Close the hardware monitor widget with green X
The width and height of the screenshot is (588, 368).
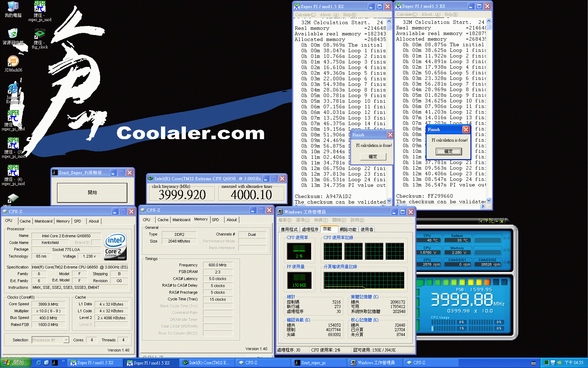tap(502, 221)
